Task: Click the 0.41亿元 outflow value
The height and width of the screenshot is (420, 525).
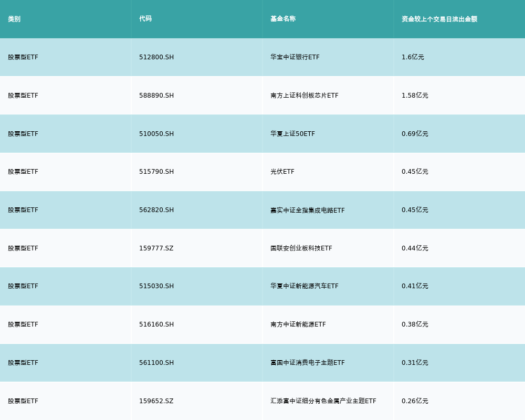Action: click(x=415, y=286)
